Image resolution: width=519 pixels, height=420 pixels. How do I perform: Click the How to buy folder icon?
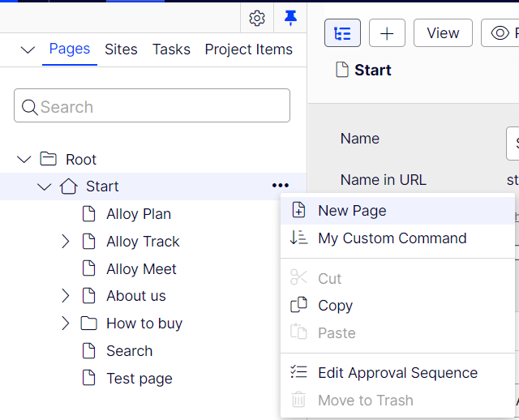pos(88,324)
